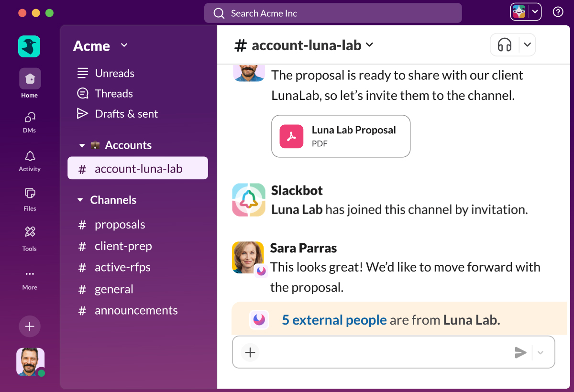Go to Threads

click(x=114, y=94)
